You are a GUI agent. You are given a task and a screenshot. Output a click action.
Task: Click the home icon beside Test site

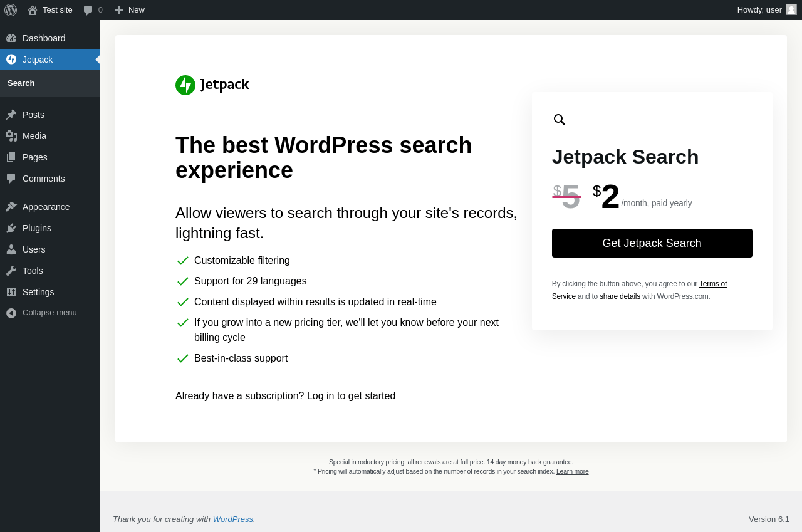(33, 10)
